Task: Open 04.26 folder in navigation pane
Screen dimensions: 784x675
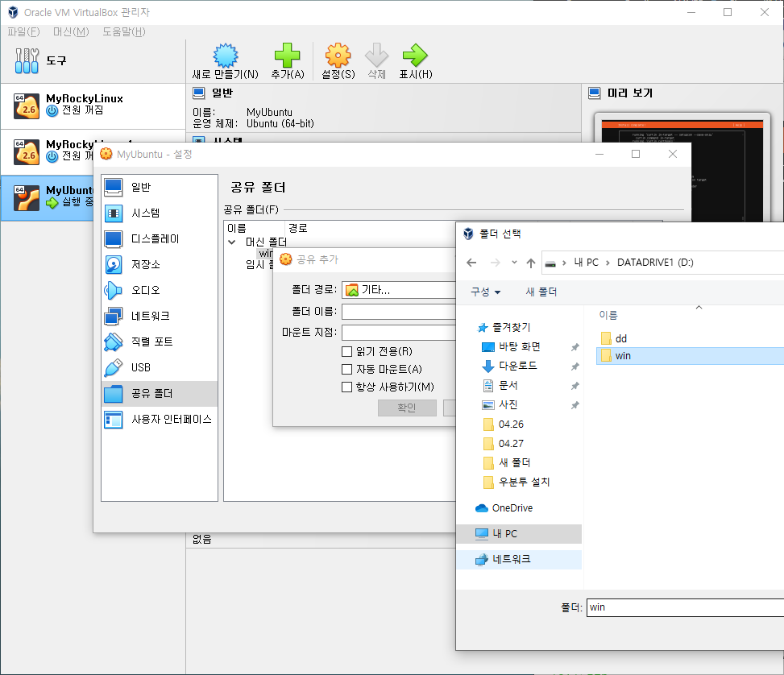Action: pos(504,424)
